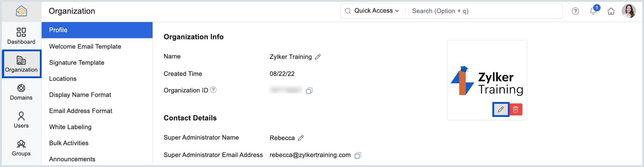This screenshot has height=167, width=644.
Task: Open the Groups section
Action: pos(21,148)
